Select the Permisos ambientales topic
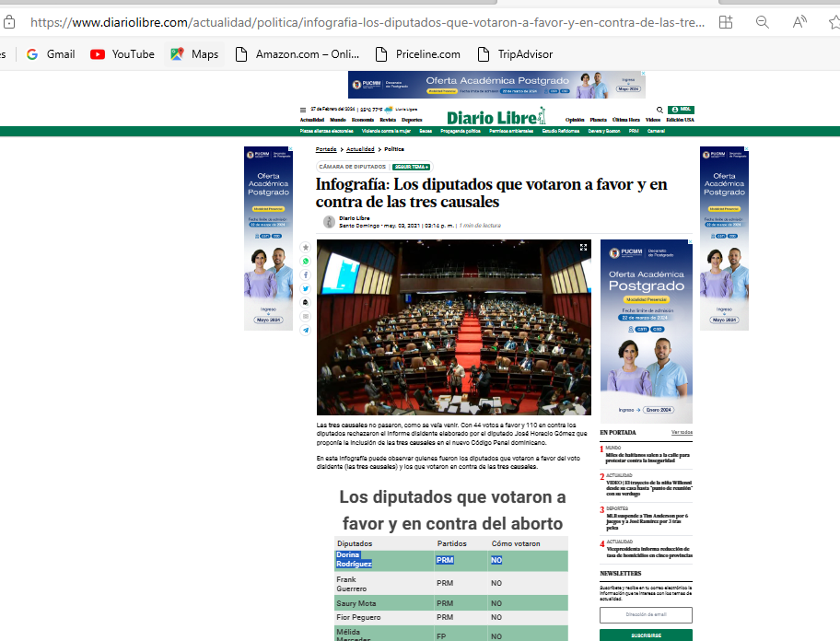The image size is (840, 641). pos(511,131)
